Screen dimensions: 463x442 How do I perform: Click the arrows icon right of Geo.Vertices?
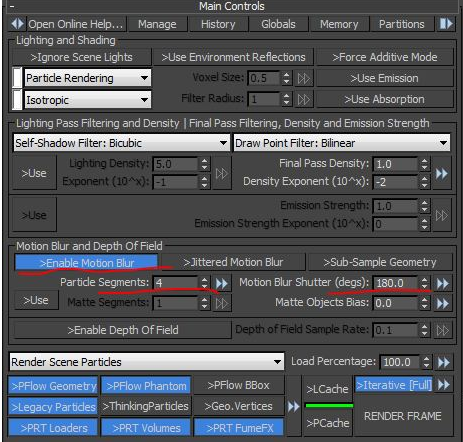pyautogui.click(x=293, y=406)
